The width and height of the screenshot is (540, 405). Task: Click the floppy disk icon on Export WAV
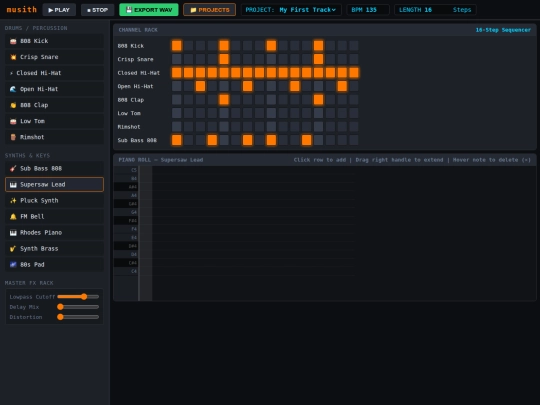click(x=129, y=10)
